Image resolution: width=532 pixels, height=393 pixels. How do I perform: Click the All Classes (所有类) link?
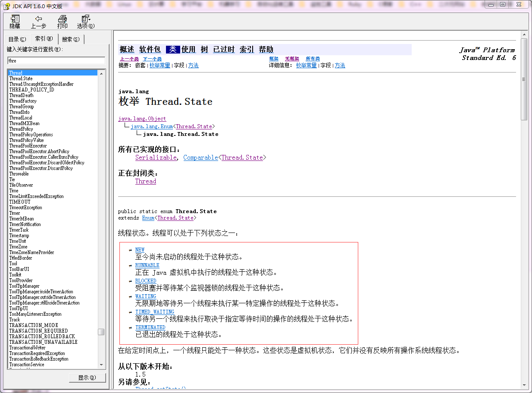(313, 59)
